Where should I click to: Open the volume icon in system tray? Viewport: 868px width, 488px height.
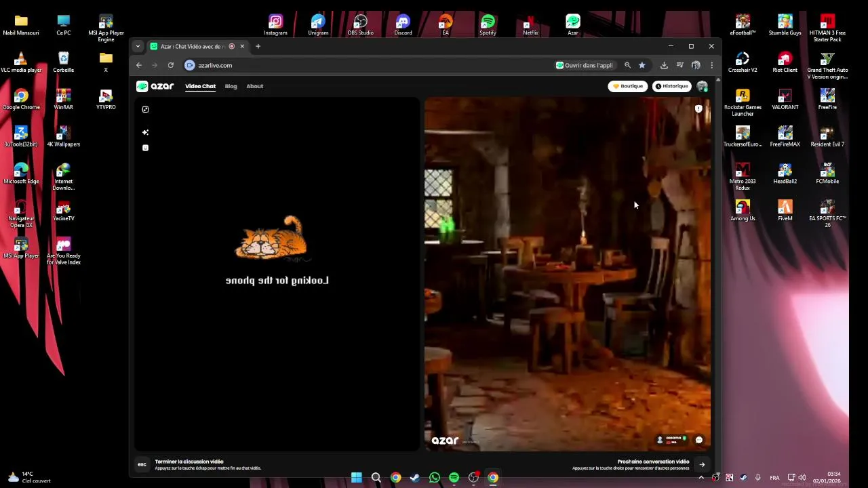tap(802, 478)
